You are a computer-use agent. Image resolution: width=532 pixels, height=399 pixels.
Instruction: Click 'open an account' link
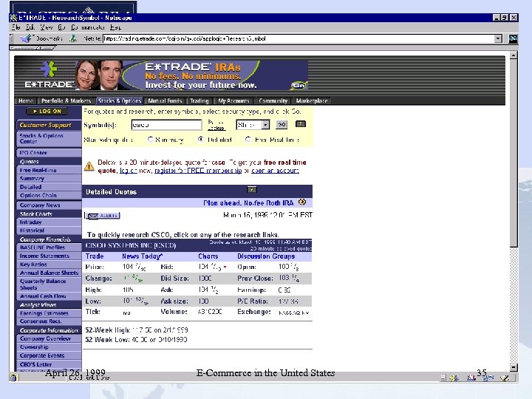click(275, 171)
